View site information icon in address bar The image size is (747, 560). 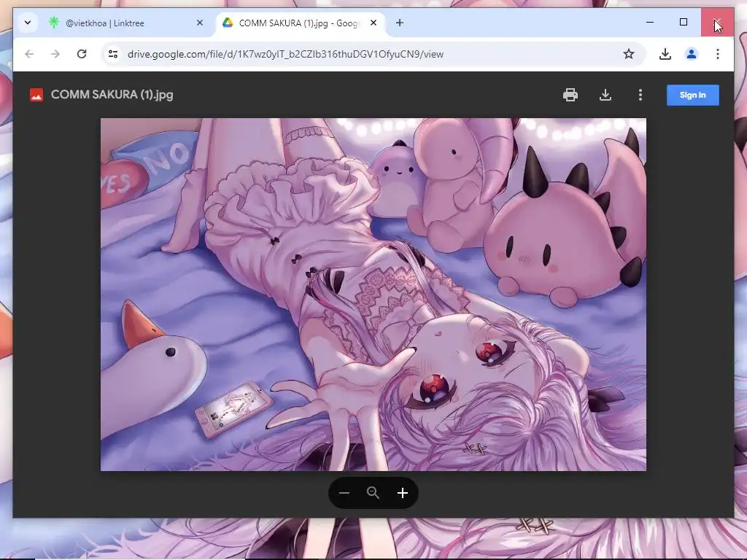tap(113, 54)
